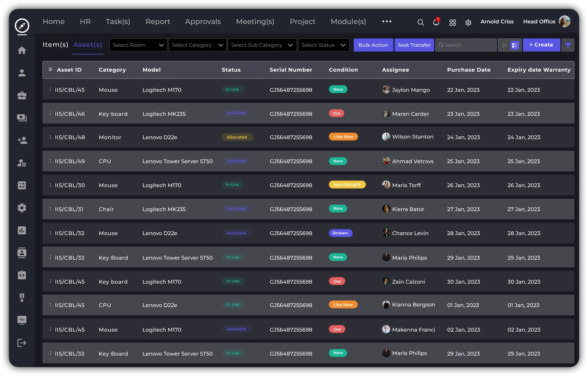Switch to list view layout
The height and width of the screenshot is (376, 588).
coord(515,45)
